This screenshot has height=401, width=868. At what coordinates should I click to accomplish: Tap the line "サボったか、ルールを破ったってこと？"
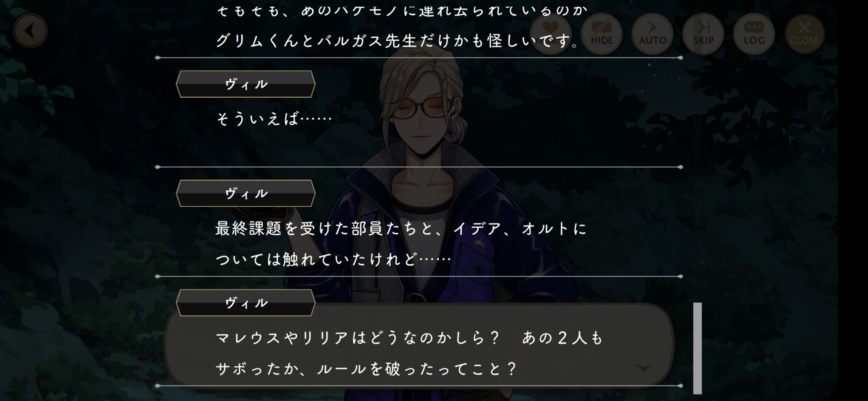(366, 369)
